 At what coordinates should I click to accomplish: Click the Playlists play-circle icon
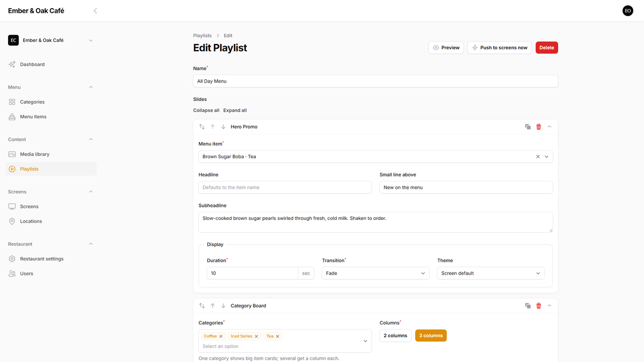pos(12,169)
